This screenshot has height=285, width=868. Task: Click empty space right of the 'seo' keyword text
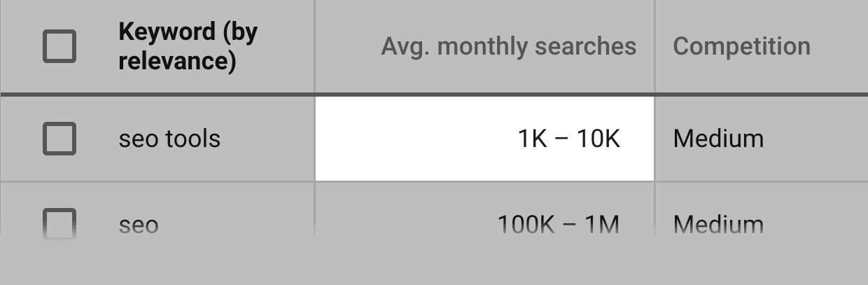click(235, 225)
